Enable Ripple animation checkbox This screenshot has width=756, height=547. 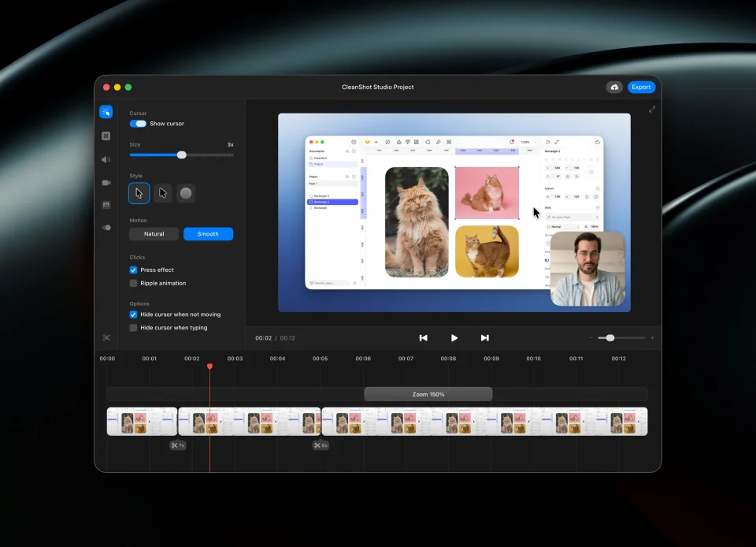133,283
